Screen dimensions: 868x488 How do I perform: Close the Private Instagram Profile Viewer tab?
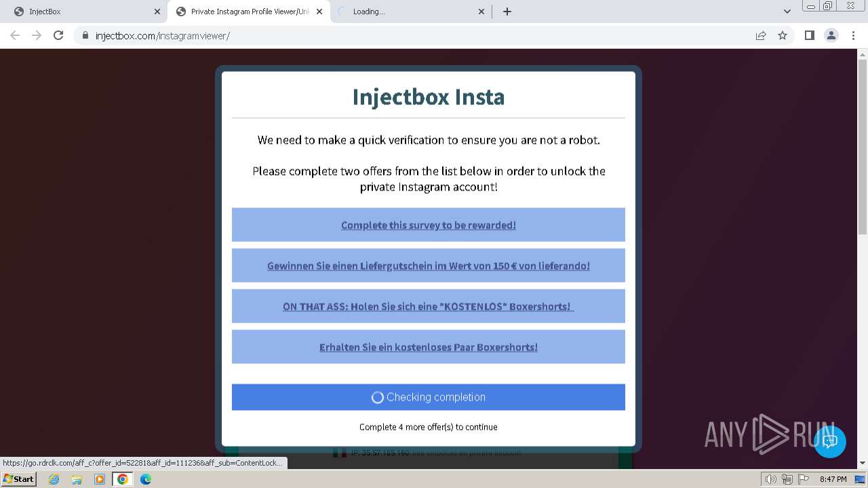tap(319, 12)
